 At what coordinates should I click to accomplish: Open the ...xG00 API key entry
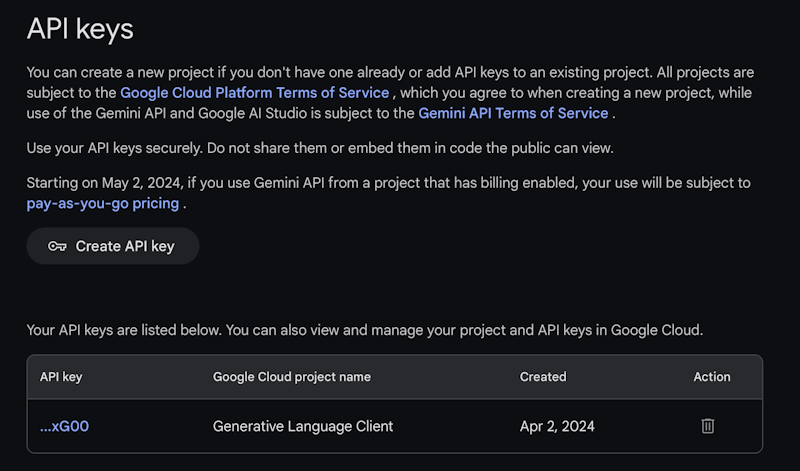pos(65,426)
